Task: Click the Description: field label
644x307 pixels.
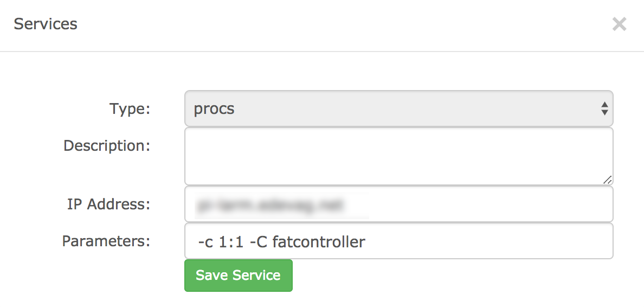Action: [x=107, y=145]
